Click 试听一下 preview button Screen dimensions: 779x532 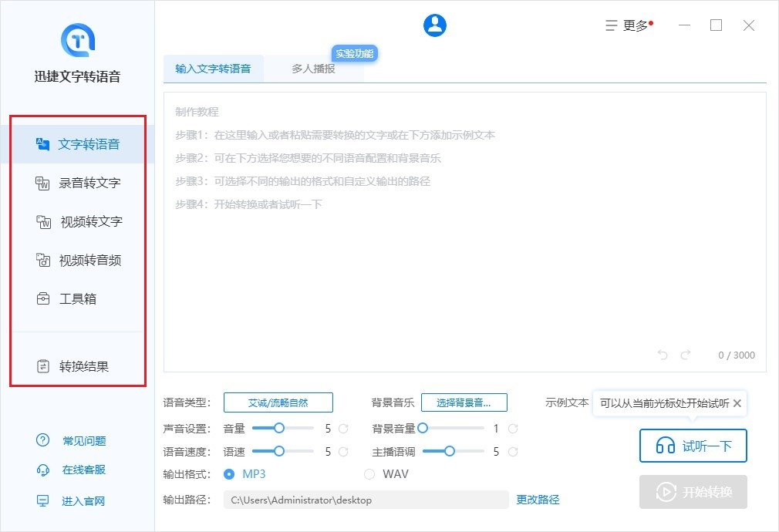[693, 446]
